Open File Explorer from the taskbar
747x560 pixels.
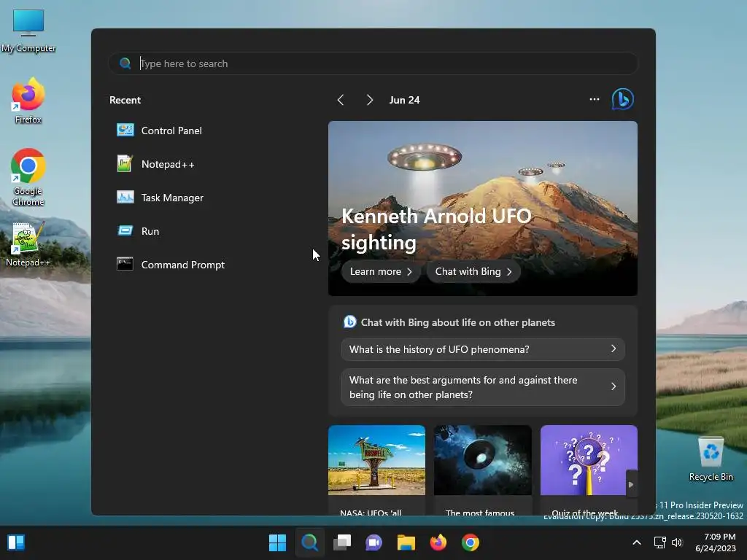[x=406, y=542]
